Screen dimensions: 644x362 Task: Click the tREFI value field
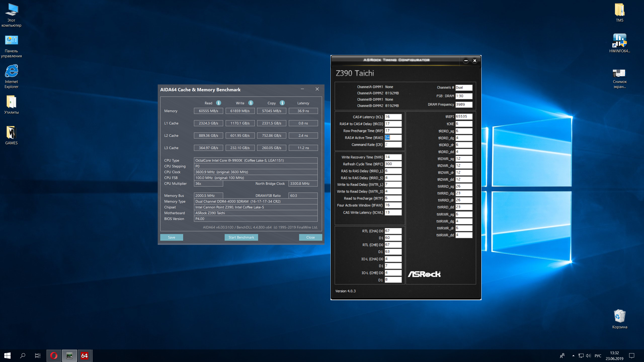pos(464,117)
